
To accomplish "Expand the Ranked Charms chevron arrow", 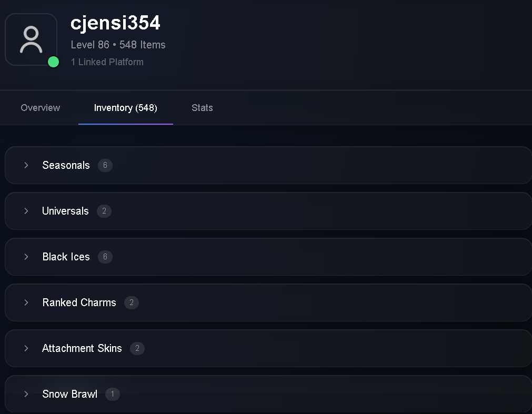I will [x=26, y=302].
